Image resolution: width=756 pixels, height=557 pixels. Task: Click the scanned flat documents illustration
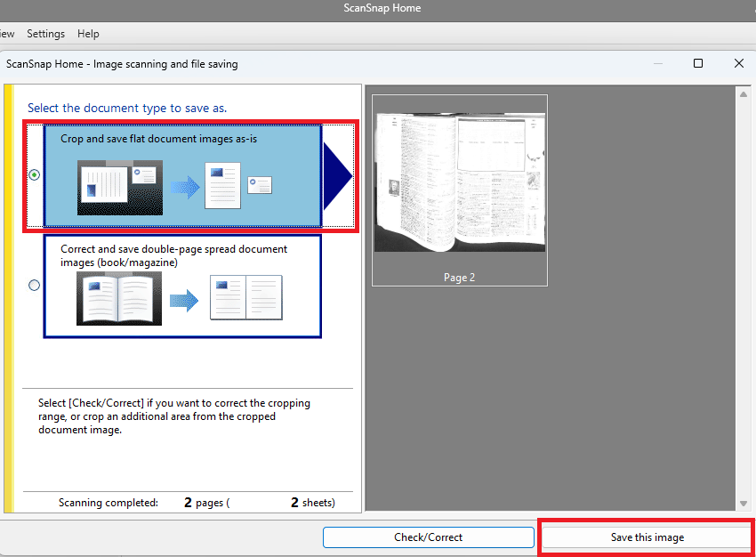[x=120, y=187]
